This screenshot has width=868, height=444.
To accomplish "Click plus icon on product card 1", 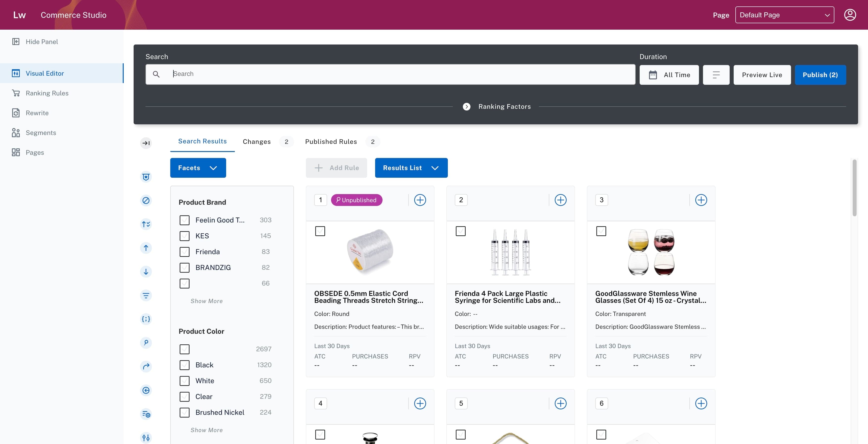I will pyautogui.click(x=420, y=200).
